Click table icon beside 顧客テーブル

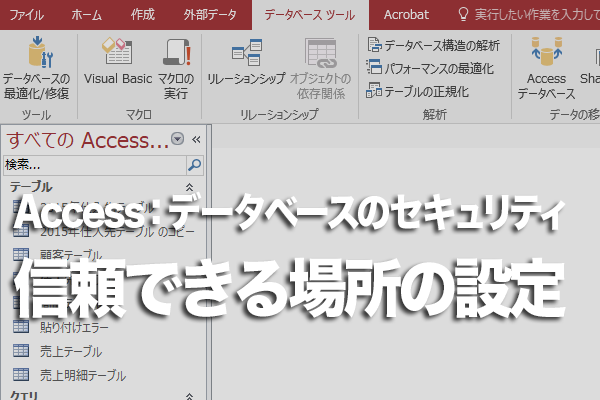pos(21,254)
